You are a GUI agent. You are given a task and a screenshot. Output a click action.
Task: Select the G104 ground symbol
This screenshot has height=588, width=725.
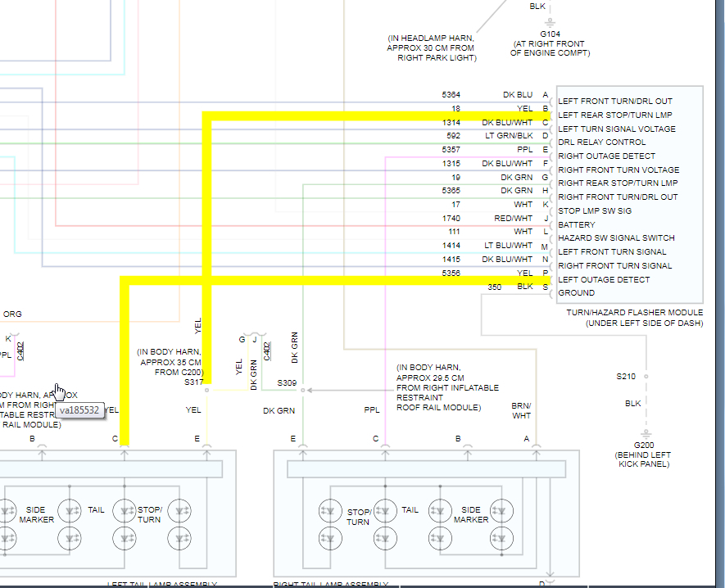[x=550, y=22]
